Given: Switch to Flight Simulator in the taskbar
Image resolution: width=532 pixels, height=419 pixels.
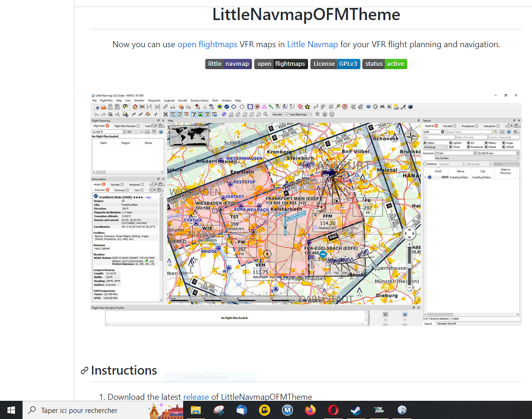Looking at the screenshot, I should (379, 410).
